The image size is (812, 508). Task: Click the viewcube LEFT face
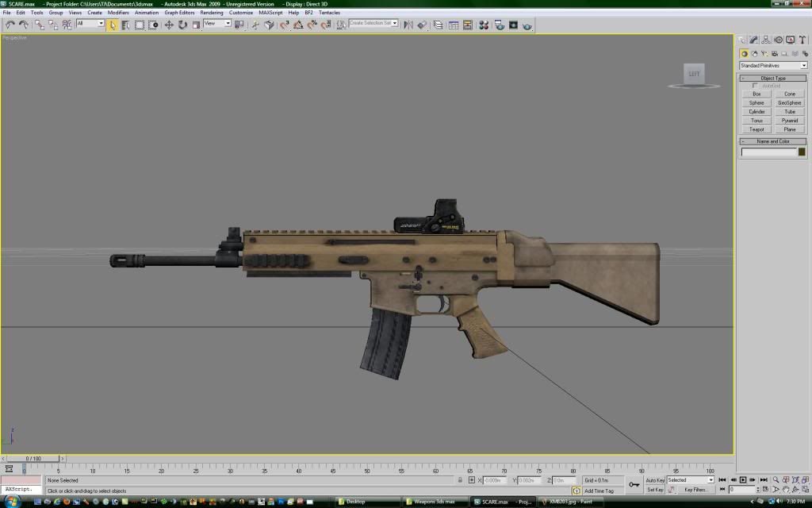point(694,74)
